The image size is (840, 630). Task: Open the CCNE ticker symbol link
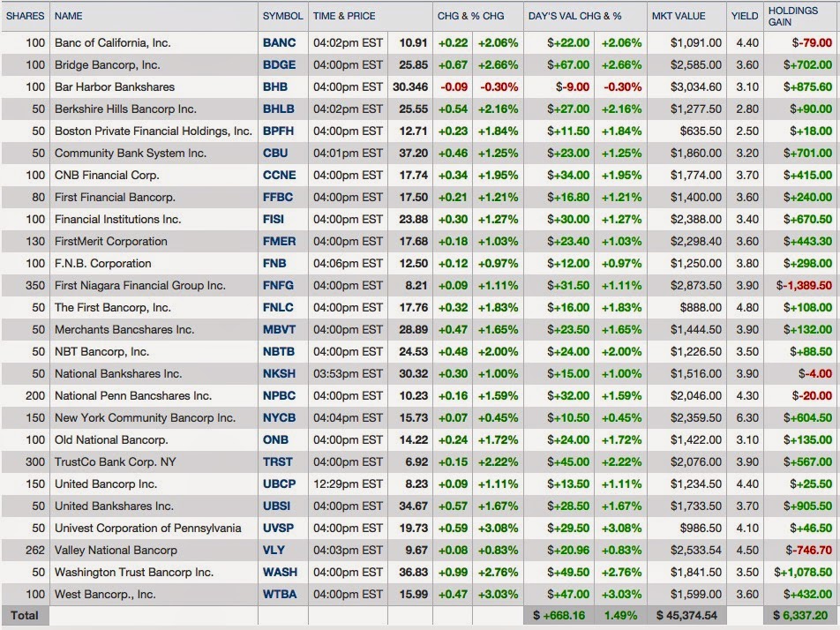[x=279, y=176]
